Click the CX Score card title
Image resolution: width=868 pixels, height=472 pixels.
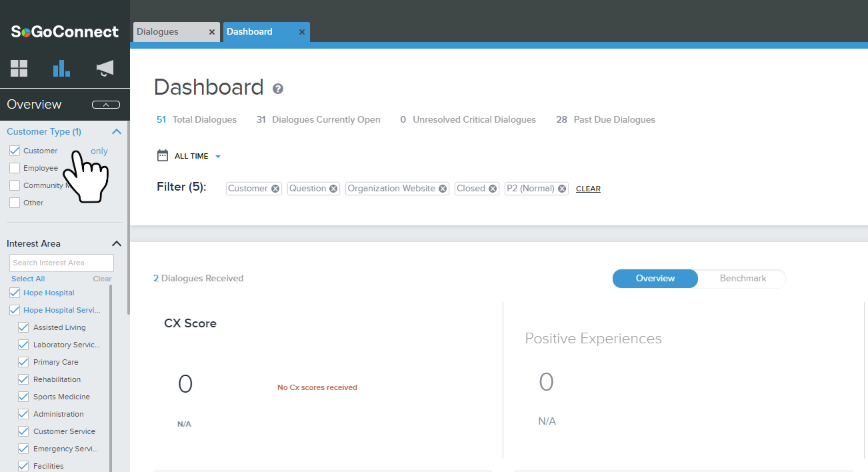pyautogui.click(x=190, y=323)
